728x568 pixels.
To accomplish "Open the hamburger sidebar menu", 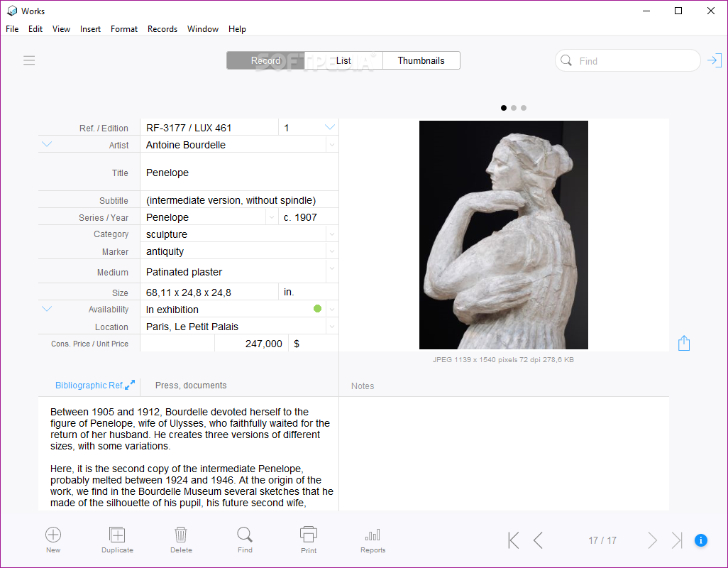I will [x=29, y=60].
